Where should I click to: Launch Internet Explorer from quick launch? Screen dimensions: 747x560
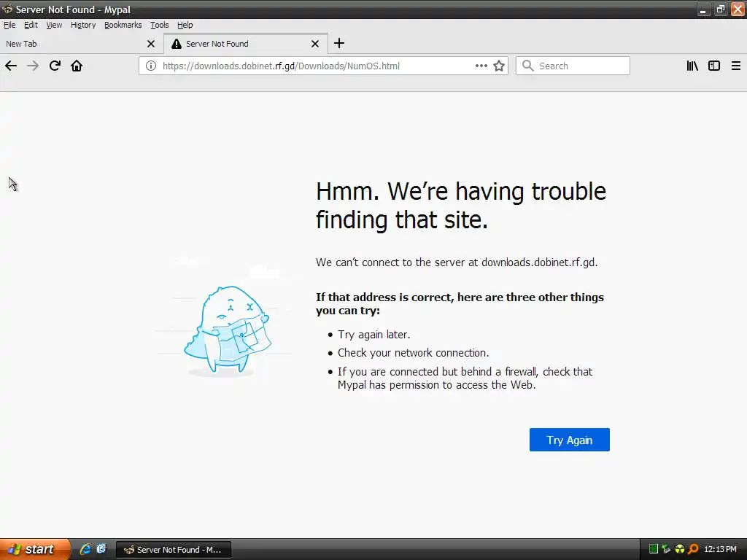(85, 549)
